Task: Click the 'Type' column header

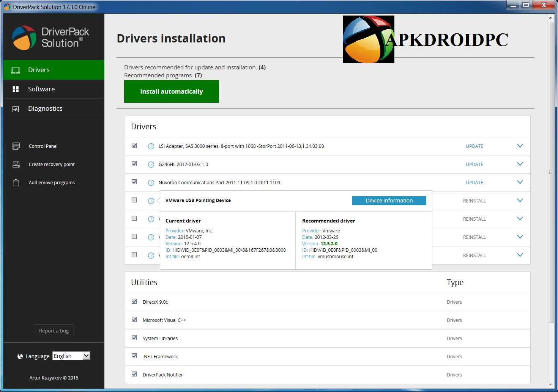Action: (455, 282)
